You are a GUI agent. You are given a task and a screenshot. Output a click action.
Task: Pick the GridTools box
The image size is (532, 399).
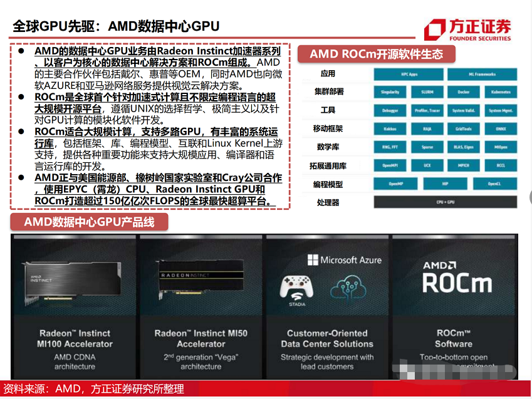(464, 129)
